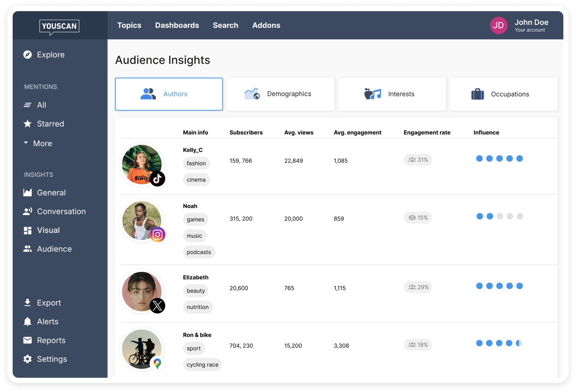Open Settings via the gear icon
Viewport: 576px width, 392px height.
[x=27, y=359]
